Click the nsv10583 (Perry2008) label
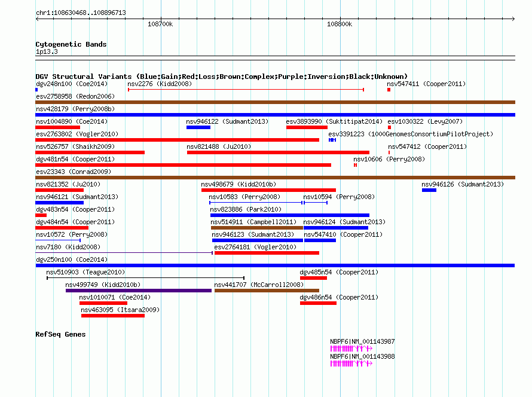532x397 pixels. pos(244,197)
